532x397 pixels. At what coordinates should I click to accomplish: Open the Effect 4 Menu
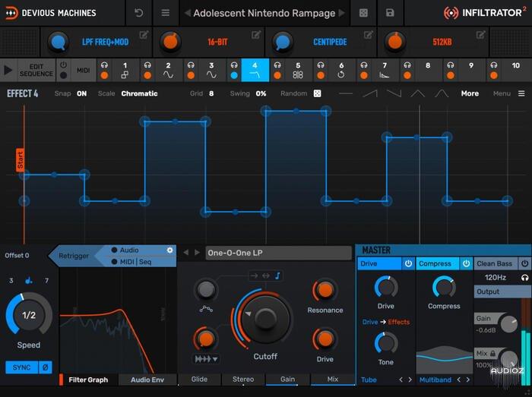pyautogui.click(x=508, y=93)
